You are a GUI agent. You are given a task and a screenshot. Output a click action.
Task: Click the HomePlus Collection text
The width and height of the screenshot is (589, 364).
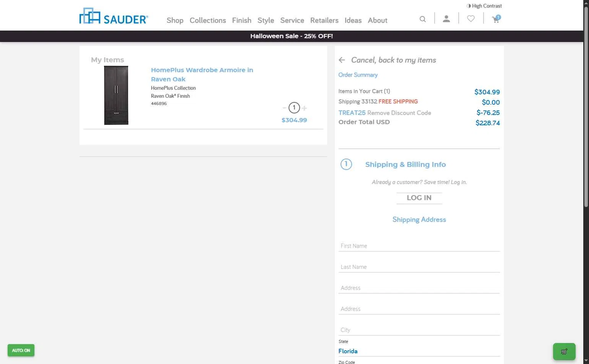(x=173, y=88)
